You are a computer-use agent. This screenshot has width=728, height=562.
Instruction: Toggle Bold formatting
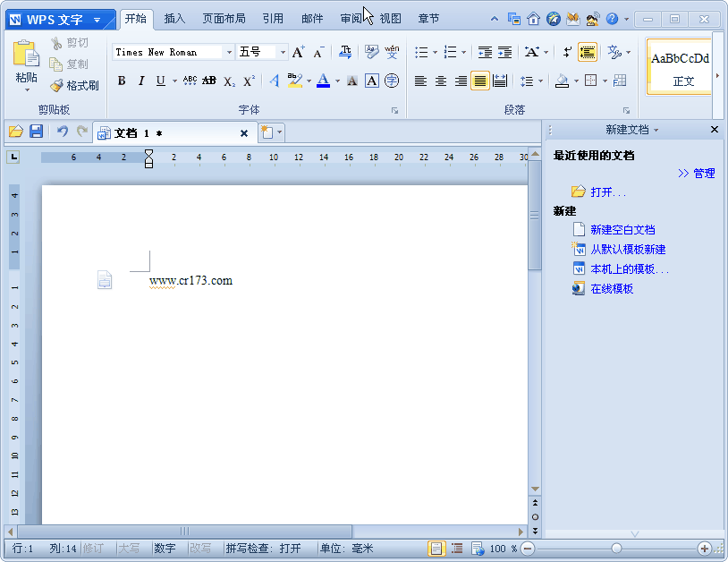[122, 81]
